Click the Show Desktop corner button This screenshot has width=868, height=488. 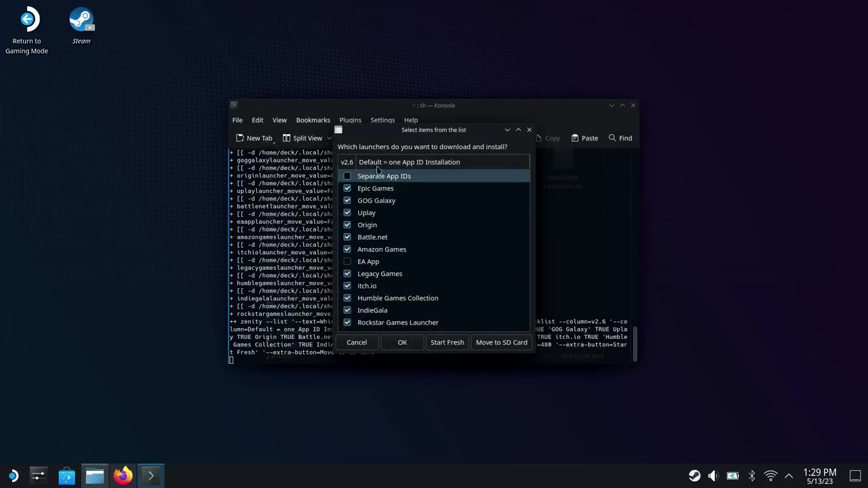pos(856,476)
